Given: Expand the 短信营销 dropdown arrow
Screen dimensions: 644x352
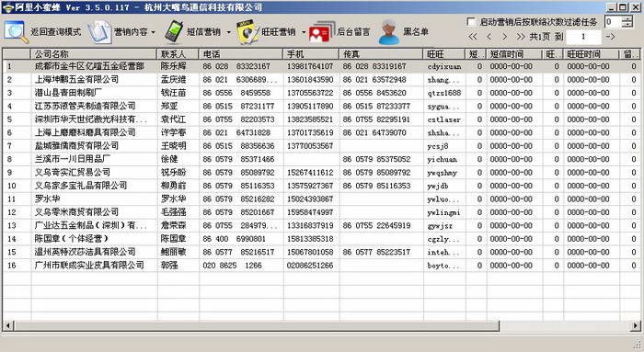Looking at the screenshot, I should click(229, 32).
